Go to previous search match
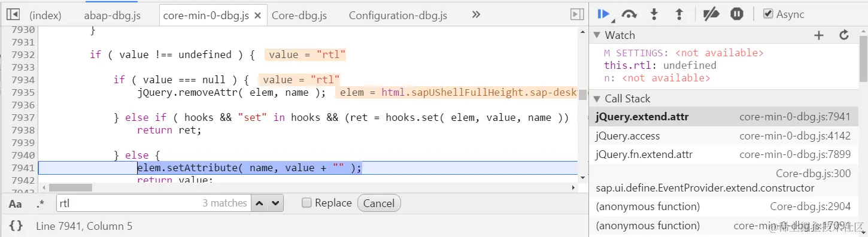The height and width of the screenshot is (237, 868). [x=259, y=203]
